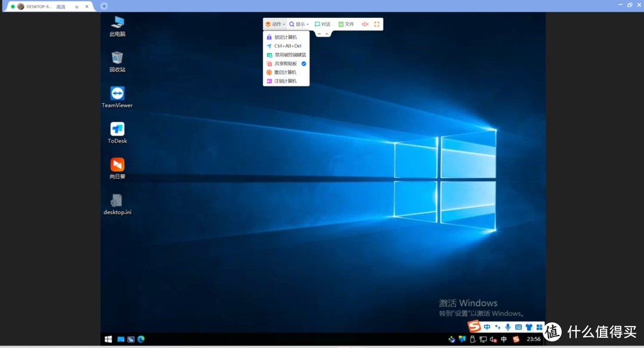The width and height of the screenshot is (644, 348).
Task: Click the network monitor tray icon
Action: coord(483,340)
